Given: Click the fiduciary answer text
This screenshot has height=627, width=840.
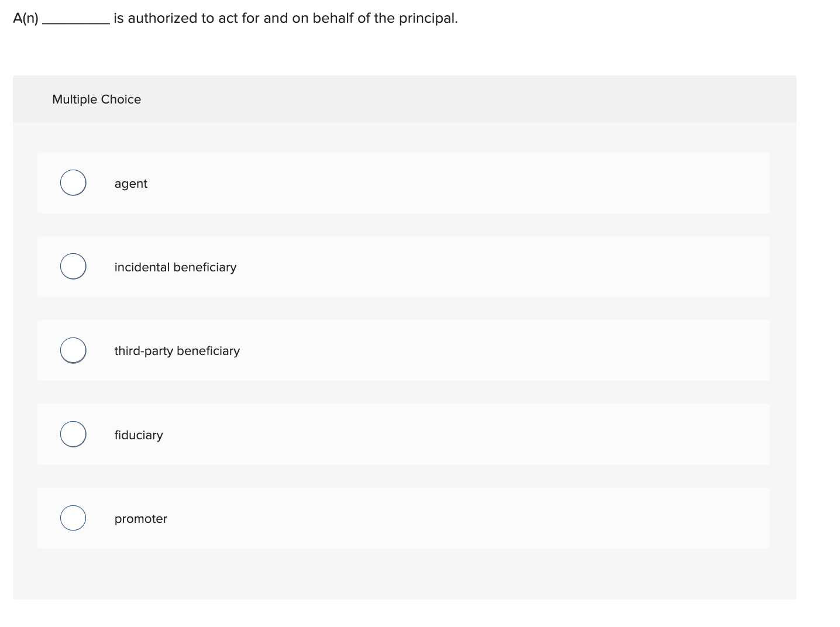Looking at the screenshot, I should point(139,435).
